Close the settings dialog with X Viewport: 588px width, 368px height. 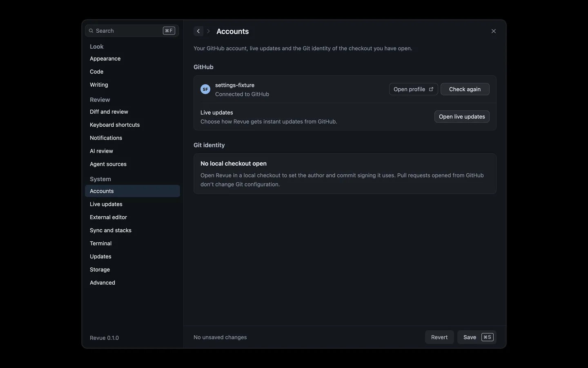point(493,31)
